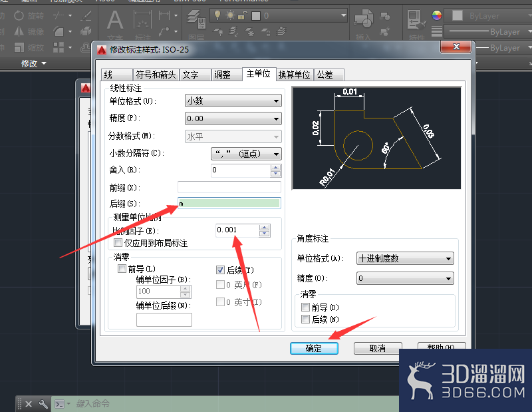The image size is (532, 412).
Task: Toggle linear 前导(L) zero suppression checkbox
Action: coord(122,269)
